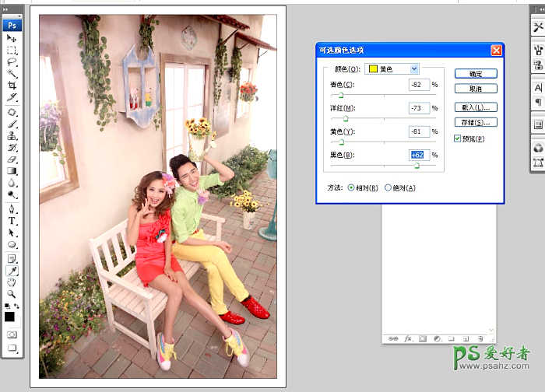This screenshot has width=545, height=392.
Task: Click the 取消 cancel button
Action: pos(476,89)
